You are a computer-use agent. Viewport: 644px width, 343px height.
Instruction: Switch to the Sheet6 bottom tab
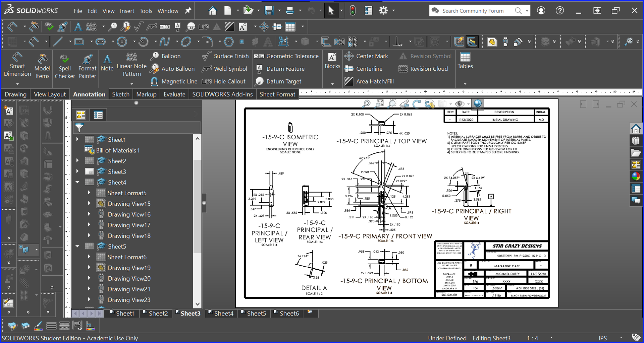point(286,313)
